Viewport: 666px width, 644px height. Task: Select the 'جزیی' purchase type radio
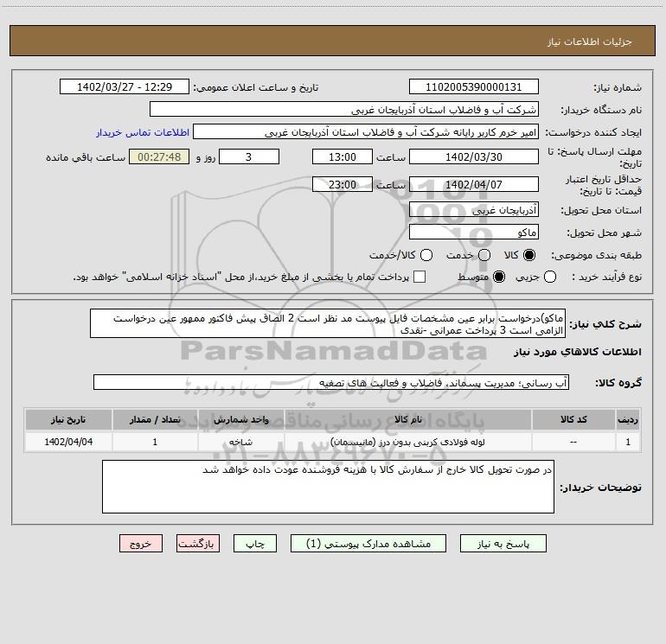(x=549, y=277)
